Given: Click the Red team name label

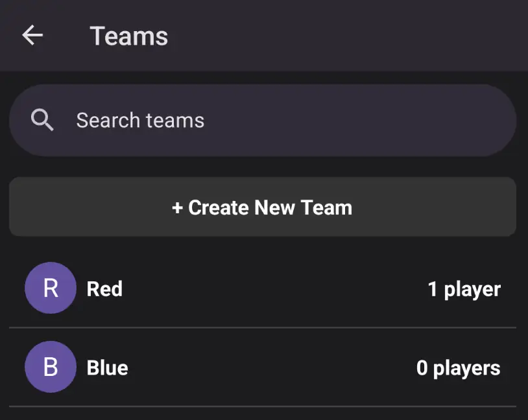Looking at the screenshot, I should pos(104,288).
